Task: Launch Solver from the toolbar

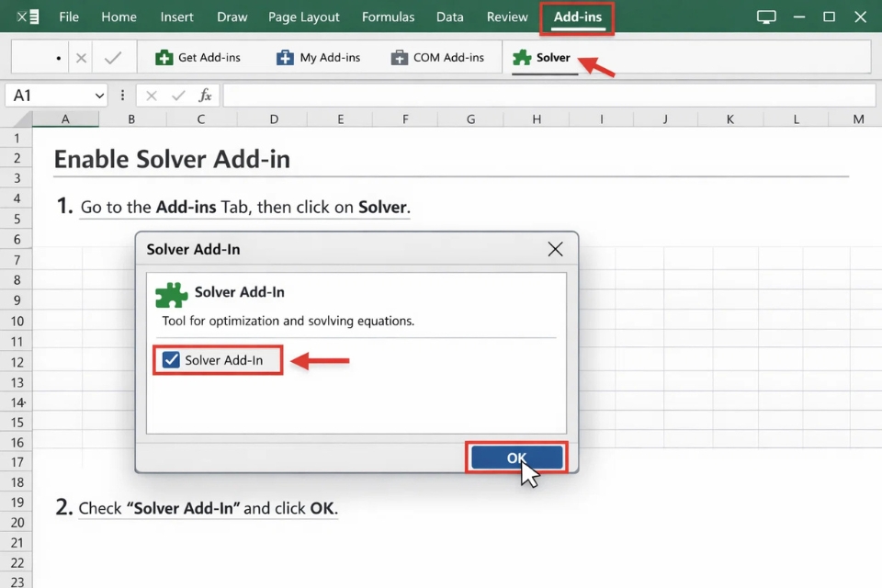Action: (545, 57)
